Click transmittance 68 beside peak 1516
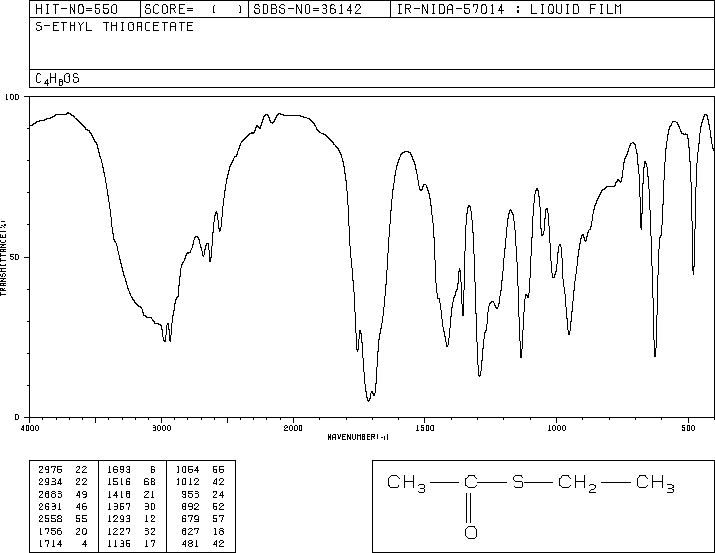715x553 pixels. coord(150,482)
